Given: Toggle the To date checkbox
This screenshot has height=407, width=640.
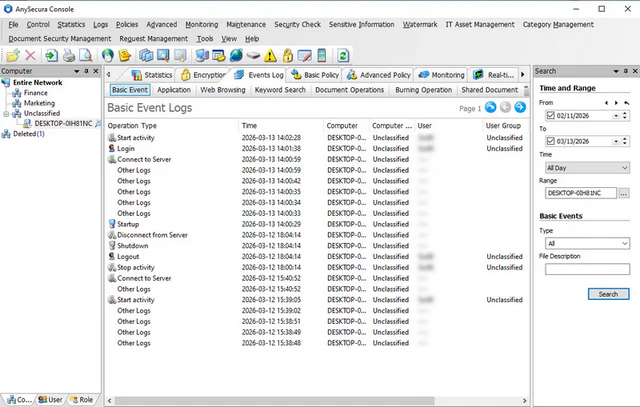Looking at the screenshot, I should tap(551, 141).
